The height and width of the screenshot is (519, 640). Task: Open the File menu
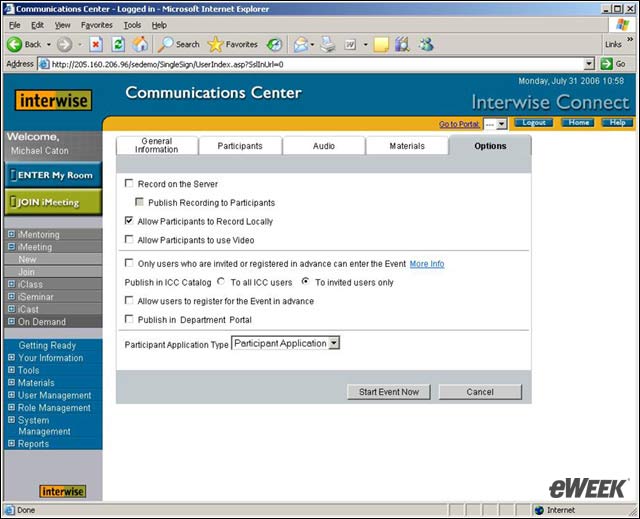[x=15, y=25]
